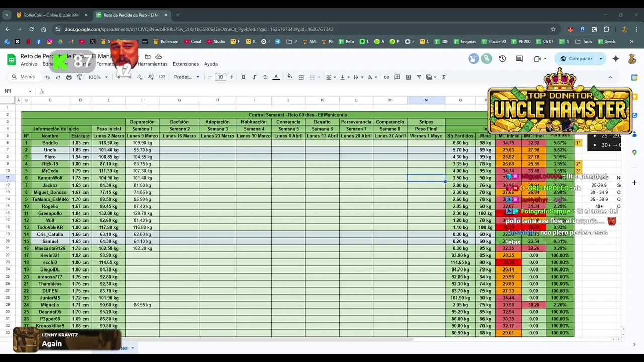
Task: Open the share options arrow beside Compartir
Action: tap(600, 59)
